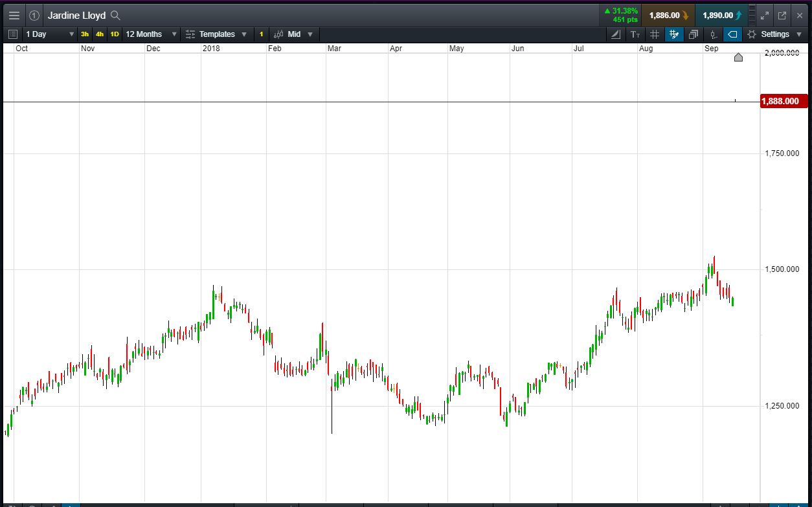Screen dimensions: 812x507
Task: Pop out chart to new window
Action: click(x=782, y=16)
